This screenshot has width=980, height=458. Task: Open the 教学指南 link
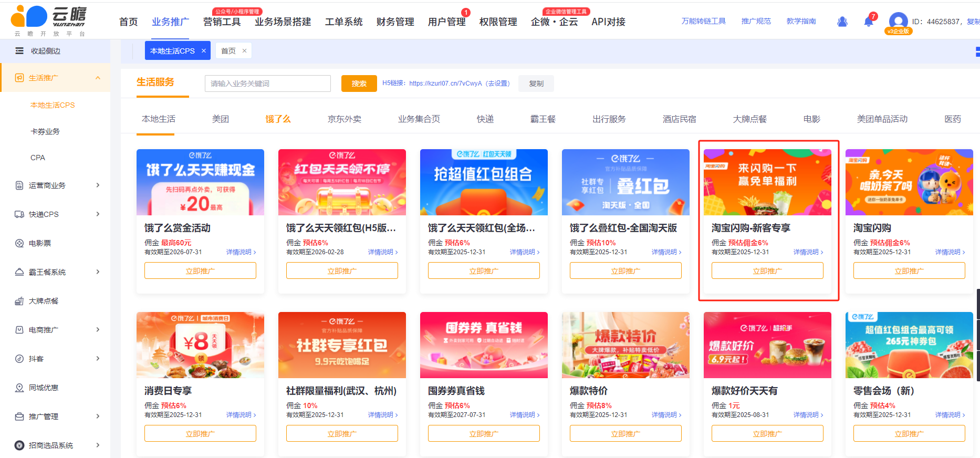coord(801,21)
